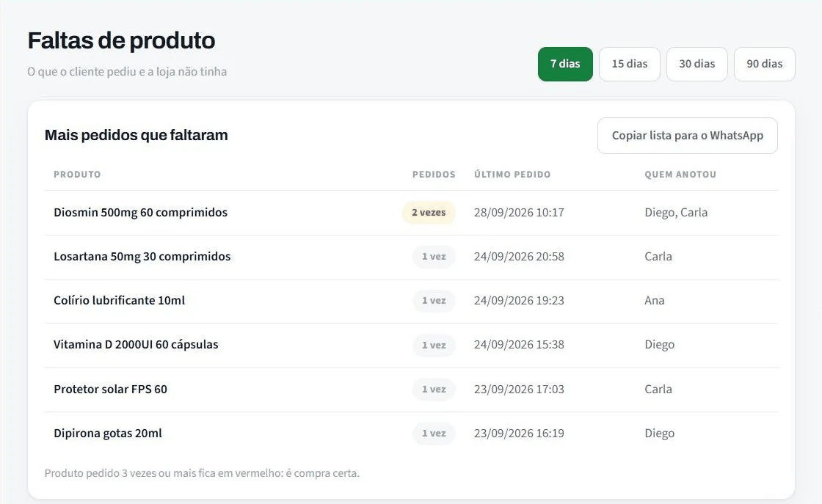Select Diosmin 500mg 60 comprimidos product
The height and width of the screenshot is (504, 822).
click(140, 213)
